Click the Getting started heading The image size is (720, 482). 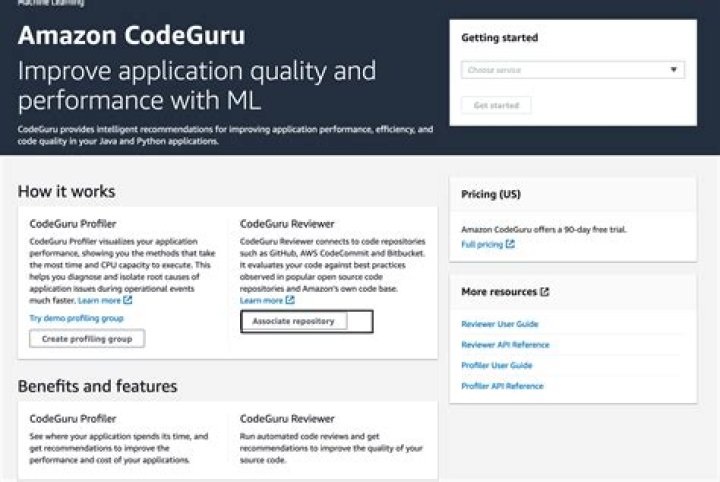[x=500, y=38]
